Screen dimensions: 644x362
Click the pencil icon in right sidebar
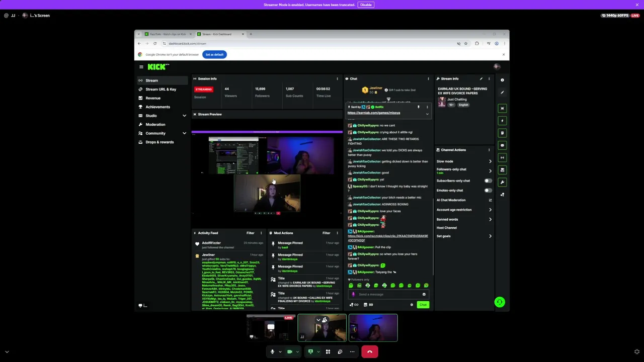click(x=502, y=92)
